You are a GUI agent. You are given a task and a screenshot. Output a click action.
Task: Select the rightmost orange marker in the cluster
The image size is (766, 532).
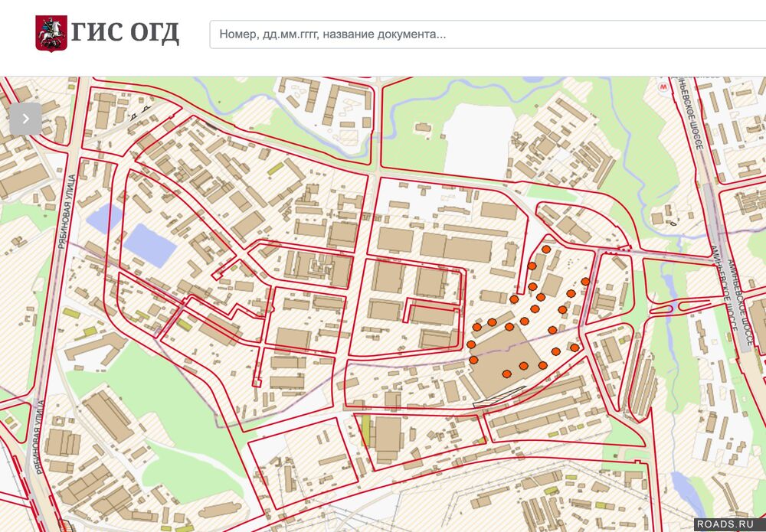pos(585,282)
